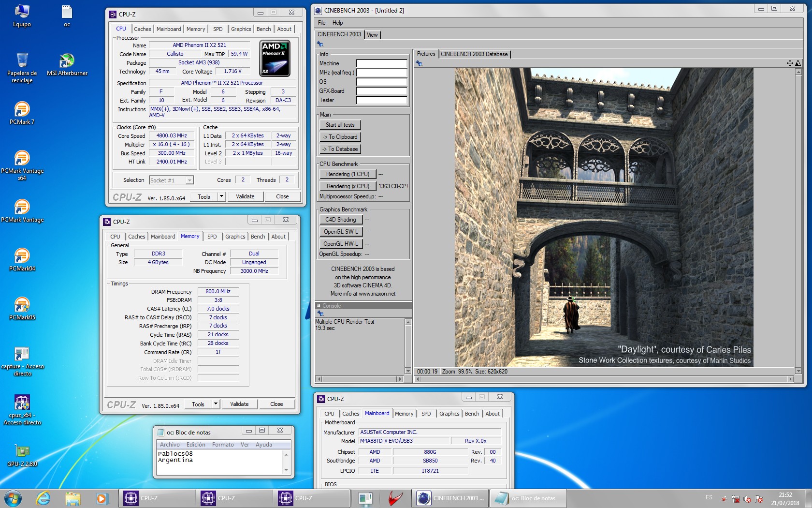Open the oc text file icon
The image size is (812, 508).
(x=67, y=15)
